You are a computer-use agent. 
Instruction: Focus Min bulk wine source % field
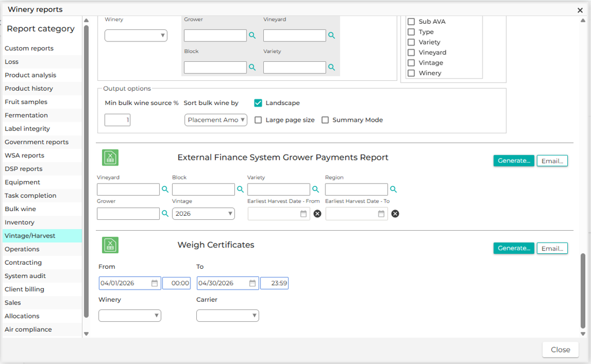(117, 120)
